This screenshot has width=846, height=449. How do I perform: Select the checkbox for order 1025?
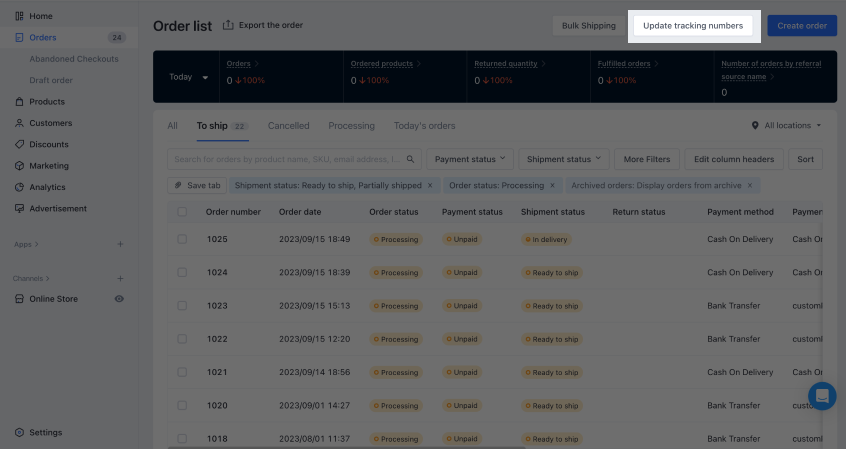(x=182, y=239)
